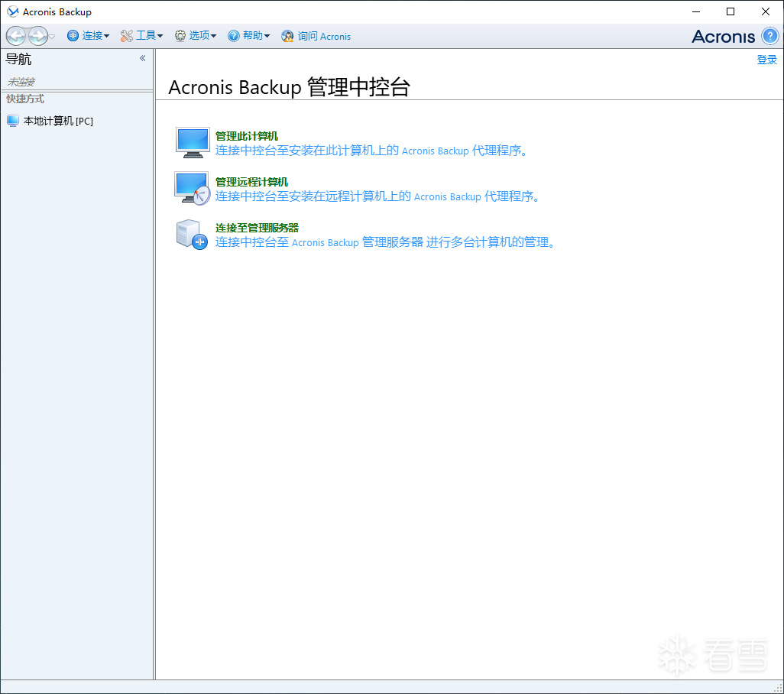Viewport: 784px width, 694px height.
Task: Click the 工具 wrench icon
Action: (x=127, y=36)
